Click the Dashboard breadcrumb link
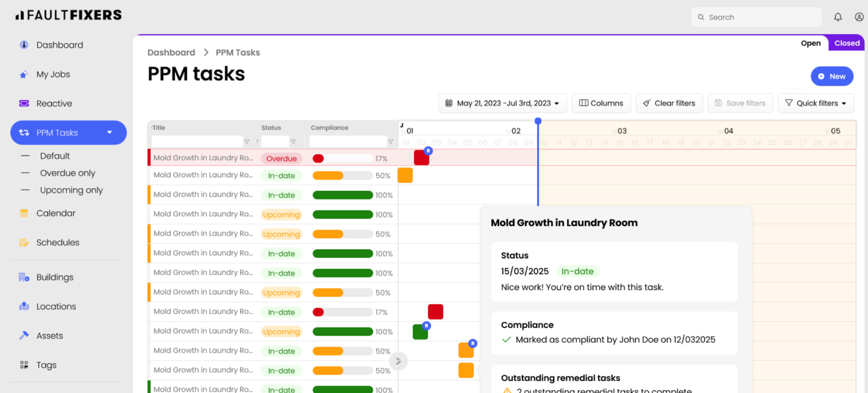The height and width of the screenshot is (393, 868). (171, 53)
